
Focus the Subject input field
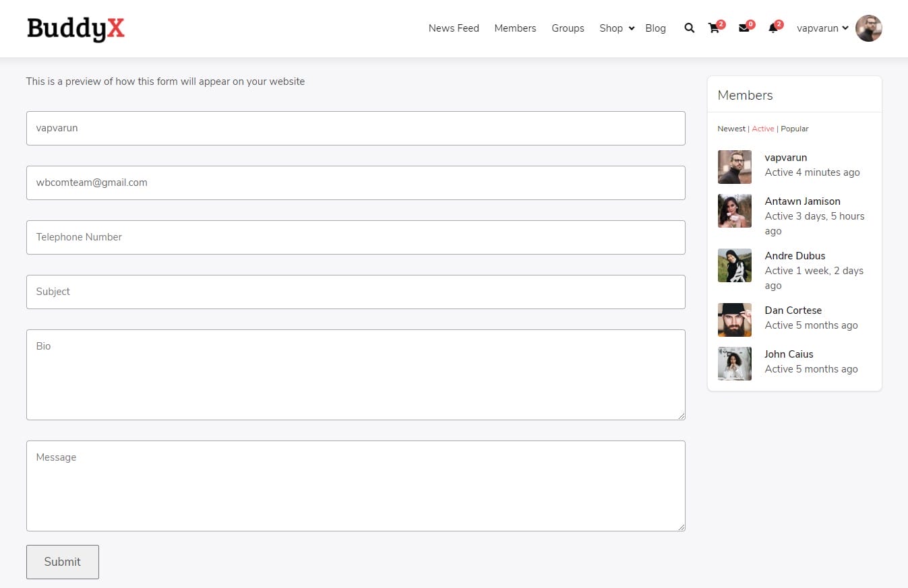[355, 292]
